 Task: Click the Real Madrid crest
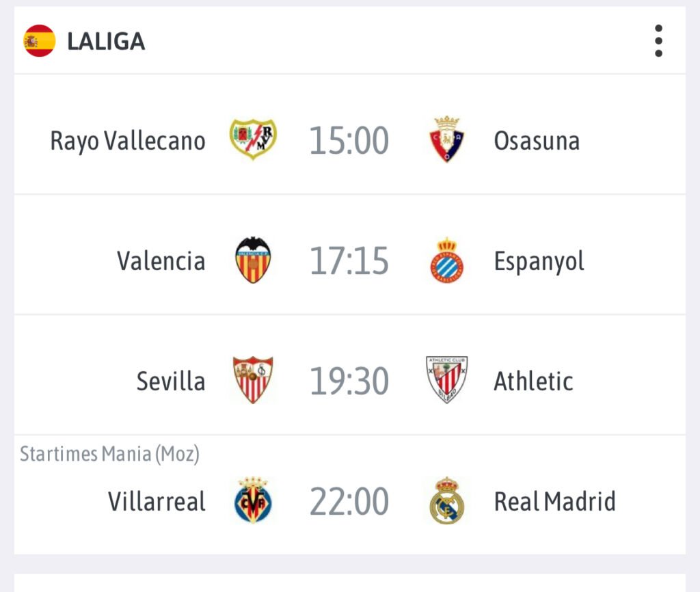click(447, 501)
